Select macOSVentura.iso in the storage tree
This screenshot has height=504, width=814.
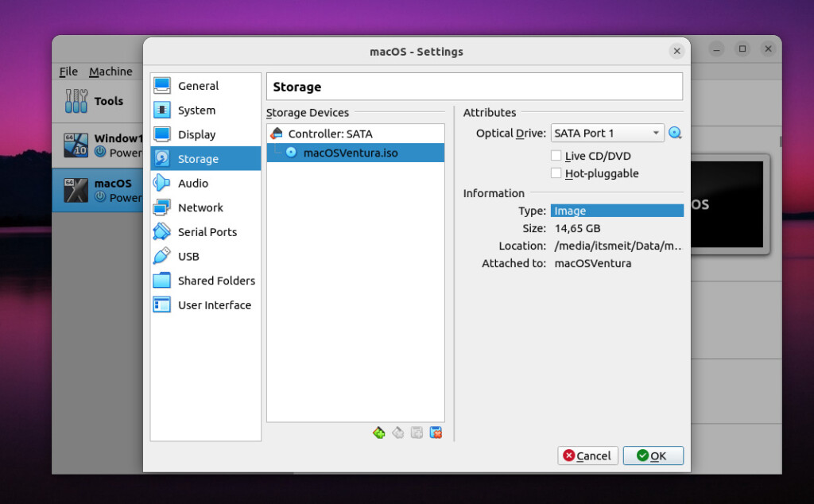click(350, 153)
